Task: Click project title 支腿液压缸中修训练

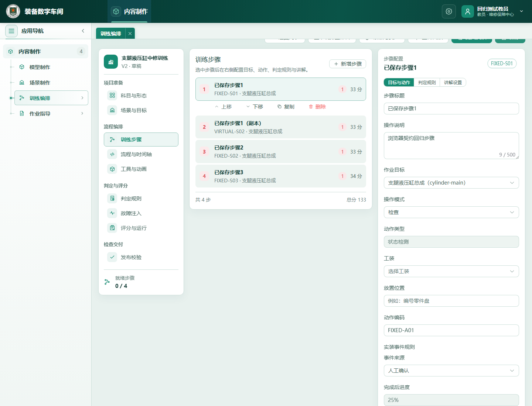Action: click(x=145, y=58)
